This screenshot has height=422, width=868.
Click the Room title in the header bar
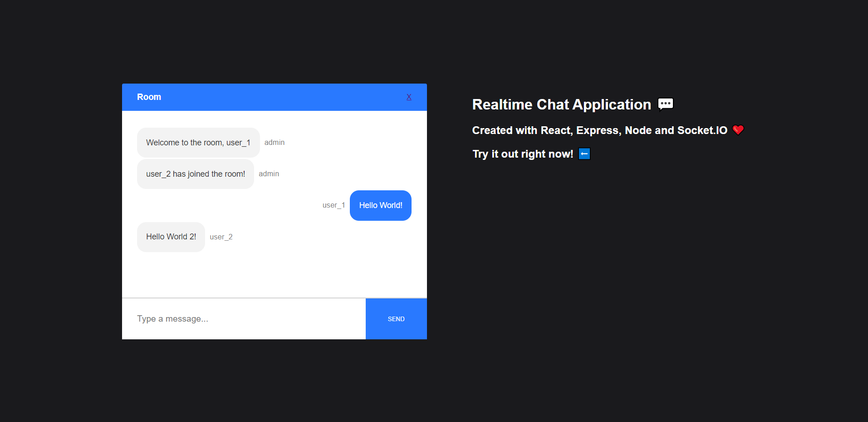point(149,97)
